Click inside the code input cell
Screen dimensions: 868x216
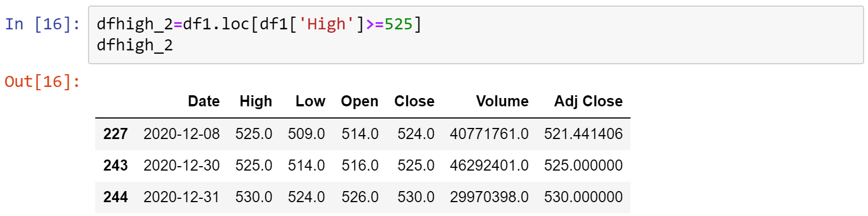(476, 35)
